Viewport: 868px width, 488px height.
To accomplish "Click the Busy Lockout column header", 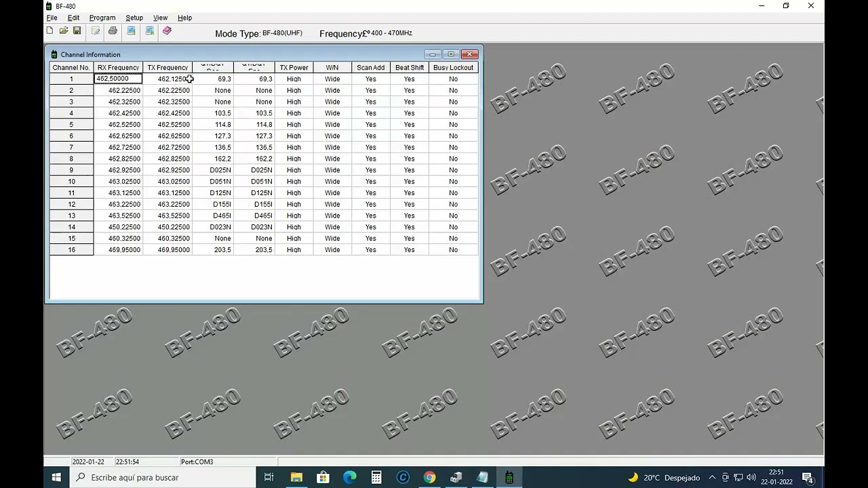I will click(x=453, y=68).
